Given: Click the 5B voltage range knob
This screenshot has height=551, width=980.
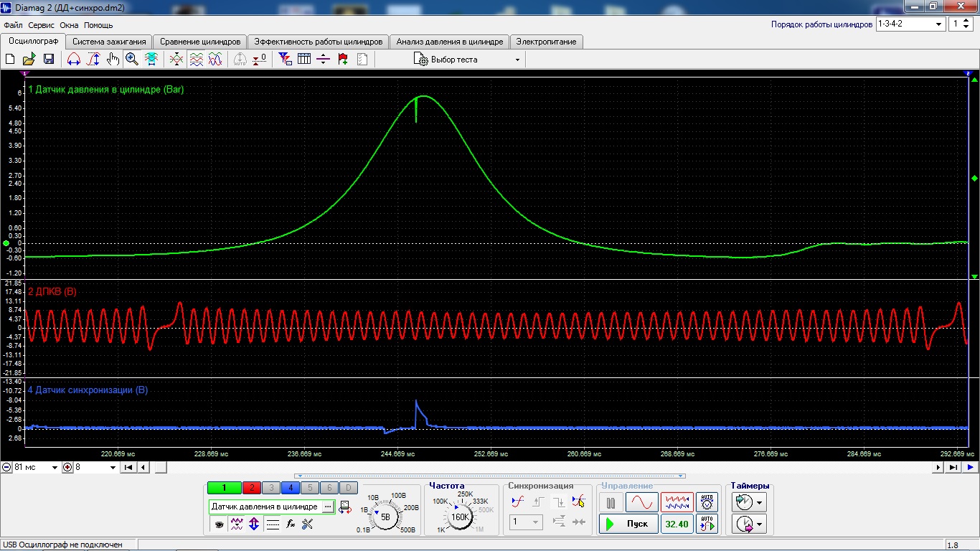Looking at the screenshot, I should 385,516.
